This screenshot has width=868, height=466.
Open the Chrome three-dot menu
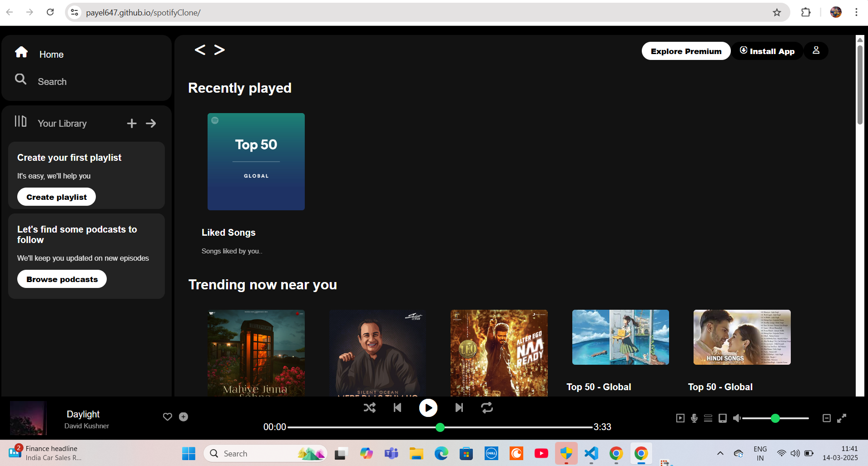(856, 12)
